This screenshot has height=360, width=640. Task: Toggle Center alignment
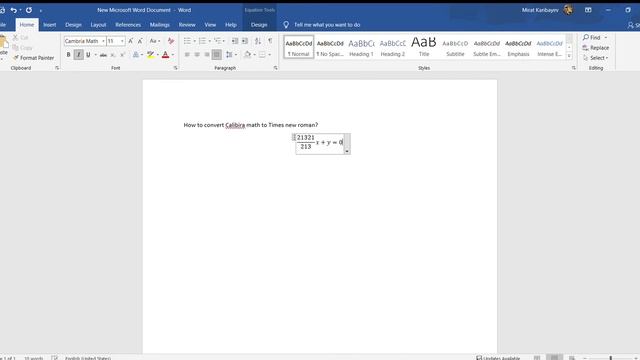pos(197,55)
